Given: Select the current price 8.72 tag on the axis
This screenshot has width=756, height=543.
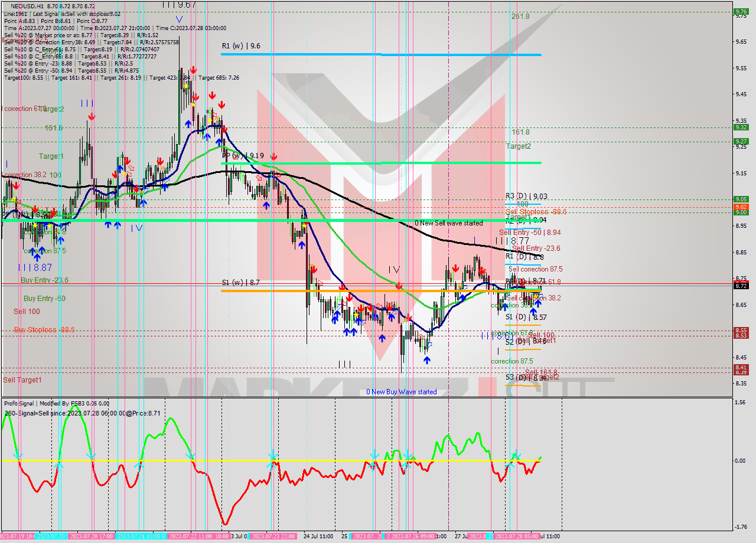Looking at the screenshot, I should (x=741, y=286).
